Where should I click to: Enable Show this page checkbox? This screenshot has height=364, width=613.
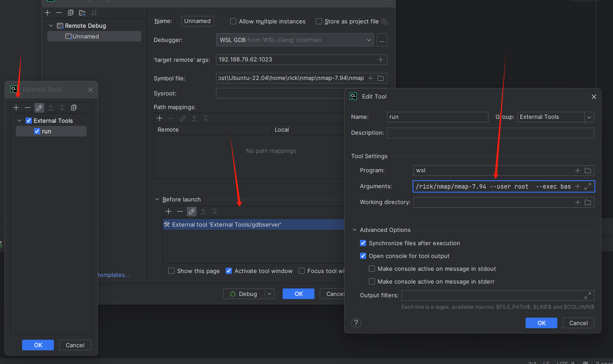pyautogui.click(x=171, y=271)
